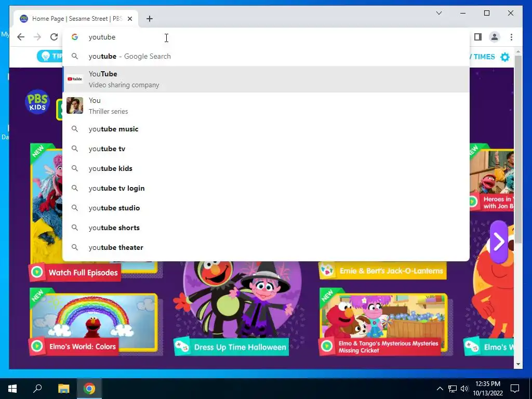
Task: Pick the youtube music suggestion
Action: (x=266, y=129)
